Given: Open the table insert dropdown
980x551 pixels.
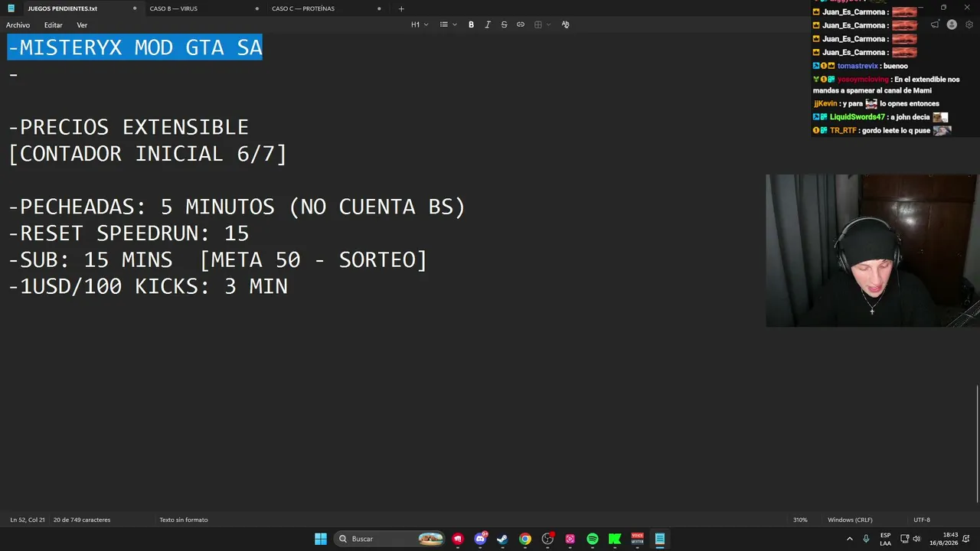Looking at the screenshot, I should (542, 24).
